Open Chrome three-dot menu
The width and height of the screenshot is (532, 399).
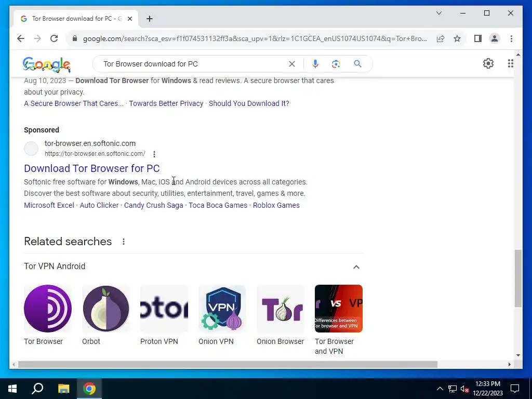click(x=511, y=38)
